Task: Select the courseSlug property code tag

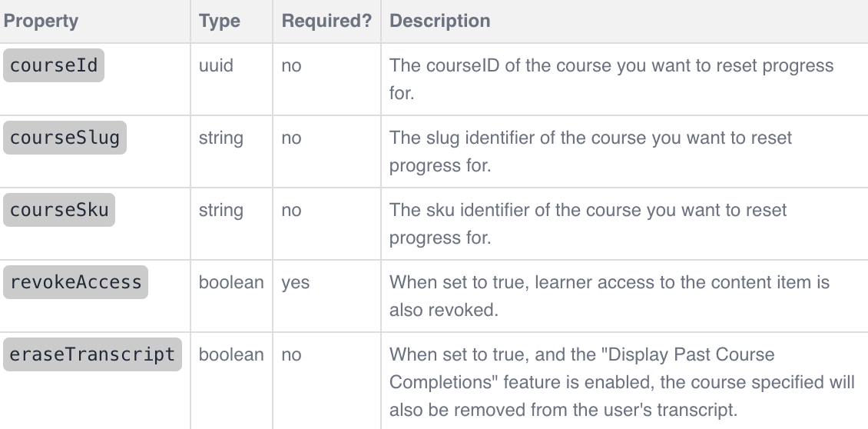Action: coord(65,138)
